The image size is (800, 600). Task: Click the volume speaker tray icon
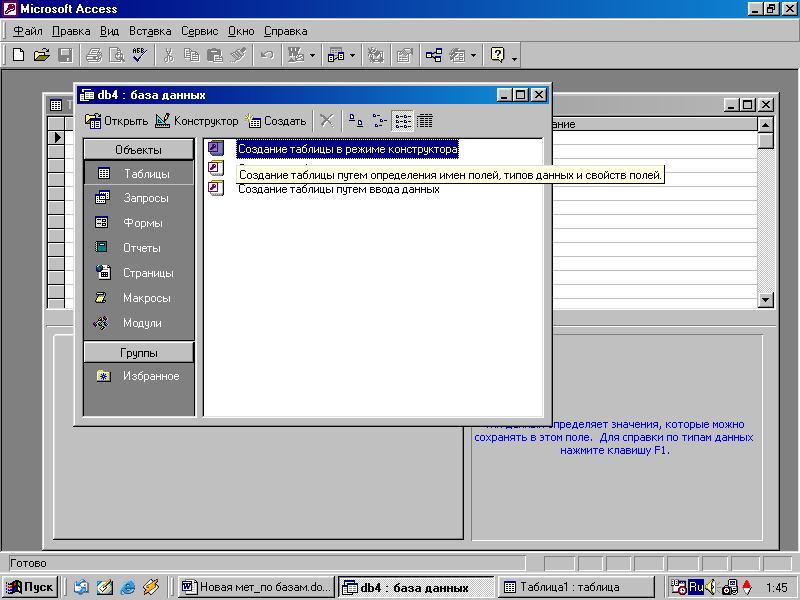710,587
